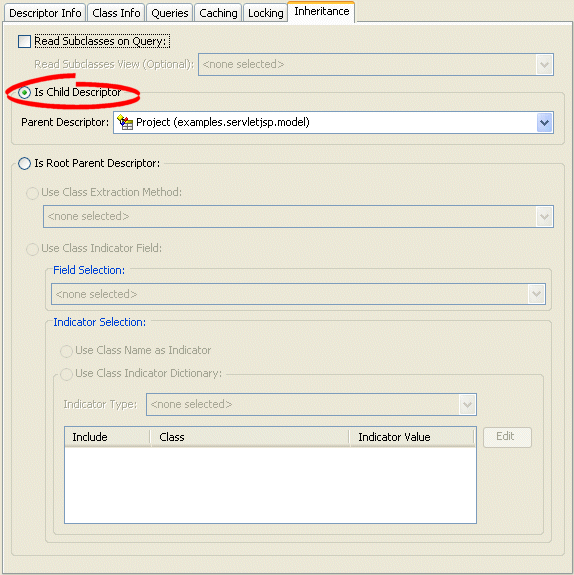Select the Is Child Descriptor radio button
This screenshot has width=574, height=575.
tap(25, 92)
